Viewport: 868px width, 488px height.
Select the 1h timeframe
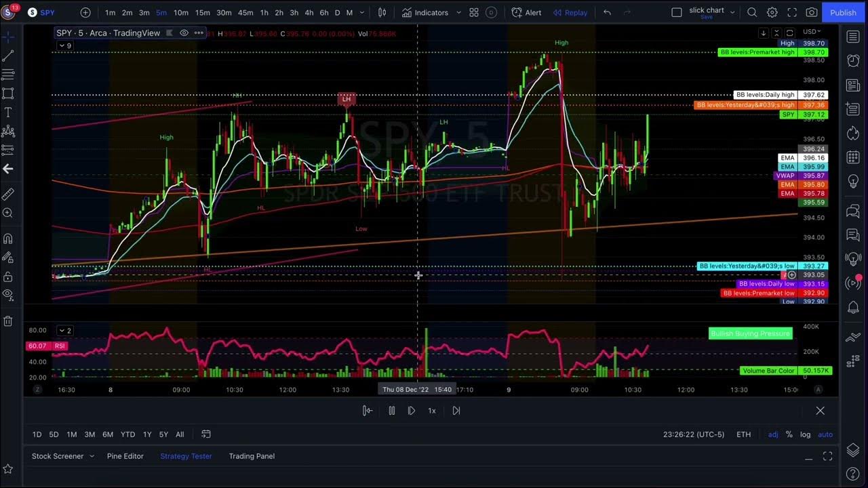tap(264, 12)
